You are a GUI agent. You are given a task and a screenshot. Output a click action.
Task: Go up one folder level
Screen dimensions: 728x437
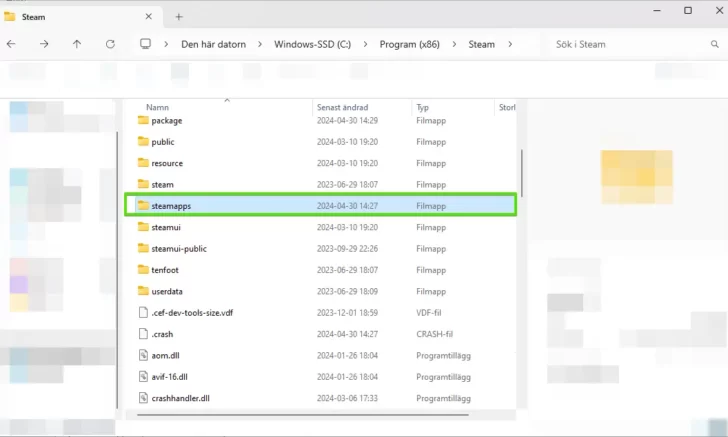(x=77, y=44)
